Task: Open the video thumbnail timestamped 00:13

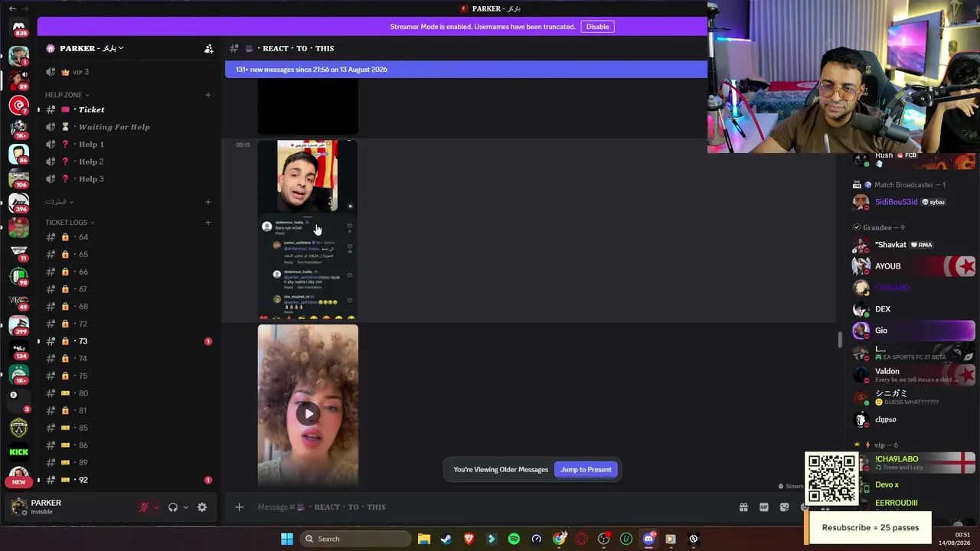Action: [x=308, y=230]
